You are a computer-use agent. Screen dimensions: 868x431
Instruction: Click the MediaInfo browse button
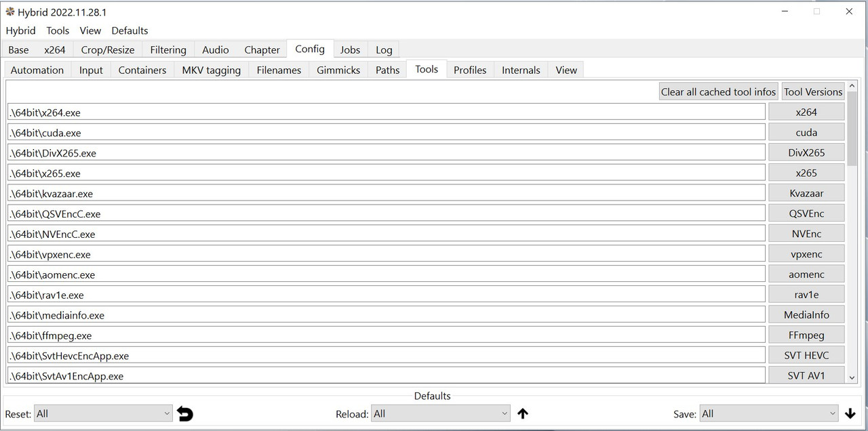(806, 314)
